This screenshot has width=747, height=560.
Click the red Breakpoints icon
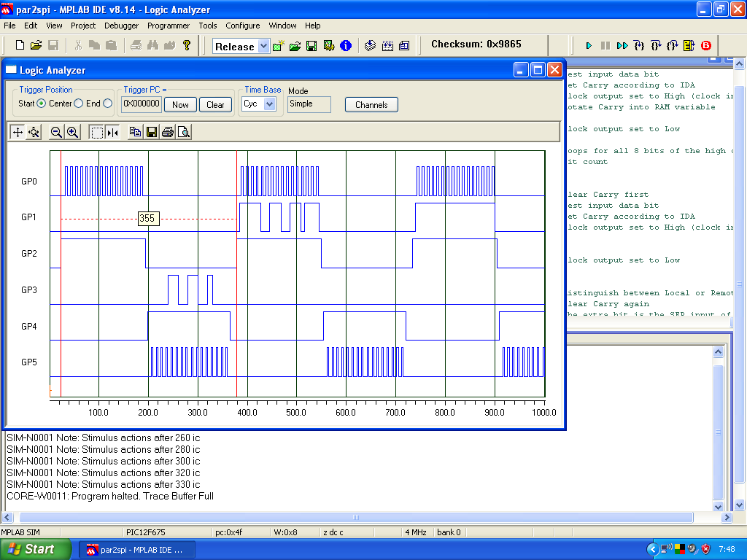[x=705, y=46]
